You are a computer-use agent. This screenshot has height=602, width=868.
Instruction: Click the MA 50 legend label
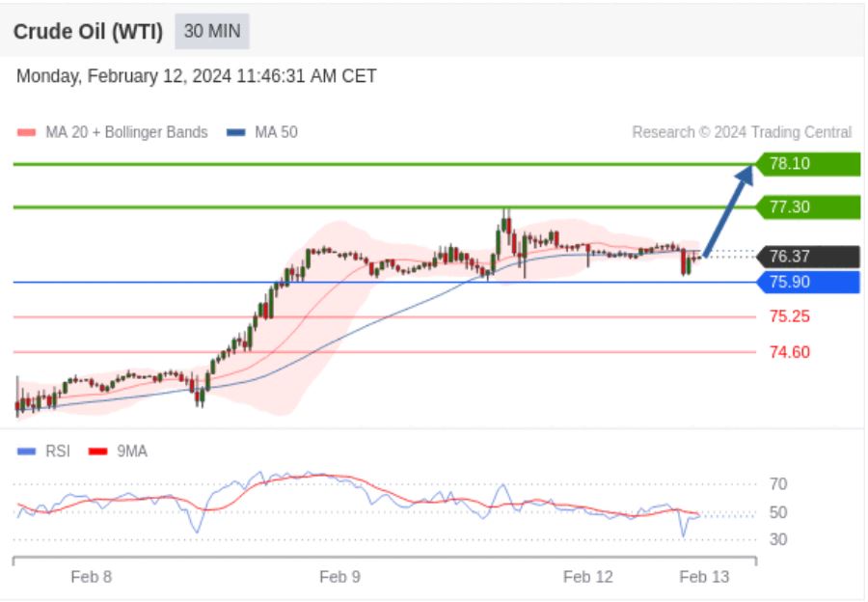click(276, 132)
